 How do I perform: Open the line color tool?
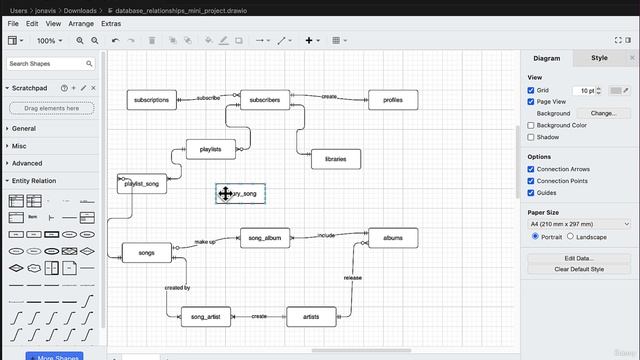[x=224, y=40]
